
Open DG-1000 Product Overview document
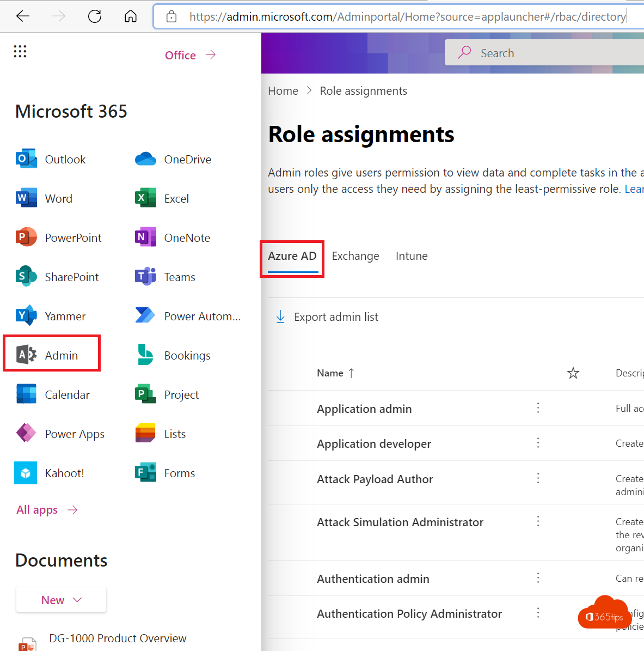118,638
